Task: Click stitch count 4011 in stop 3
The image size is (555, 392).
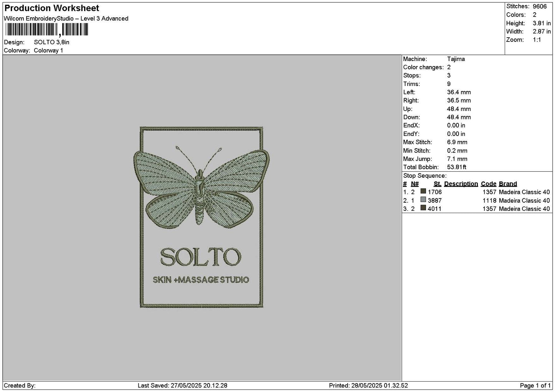Action: click(x=435, y=209)
